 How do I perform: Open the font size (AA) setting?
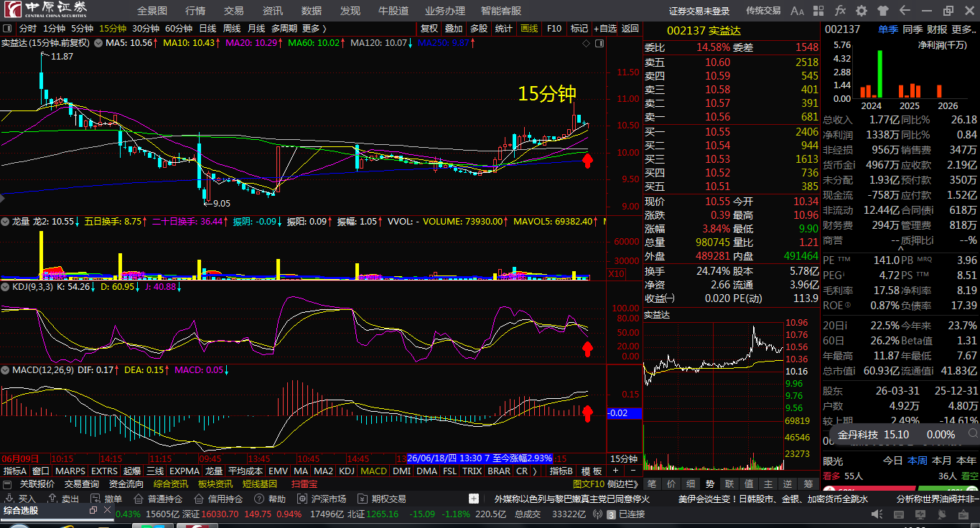coord(797,11)
